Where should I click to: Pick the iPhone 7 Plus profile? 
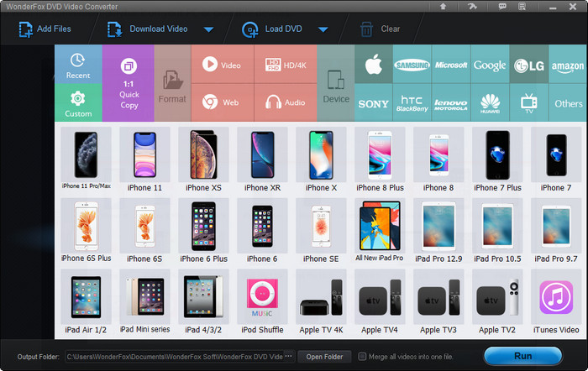497,159
